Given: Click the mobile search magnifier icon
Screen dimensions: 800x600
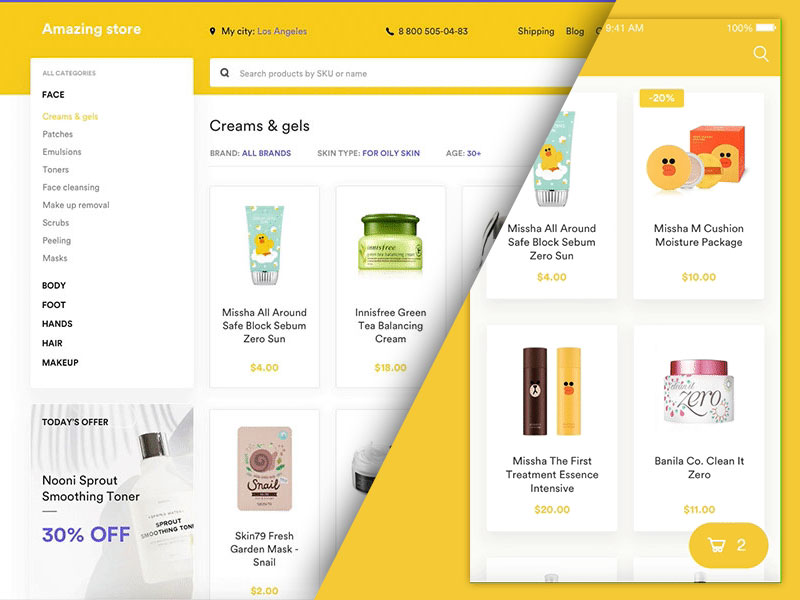Looking at the screenshot, I should [760, 54].
